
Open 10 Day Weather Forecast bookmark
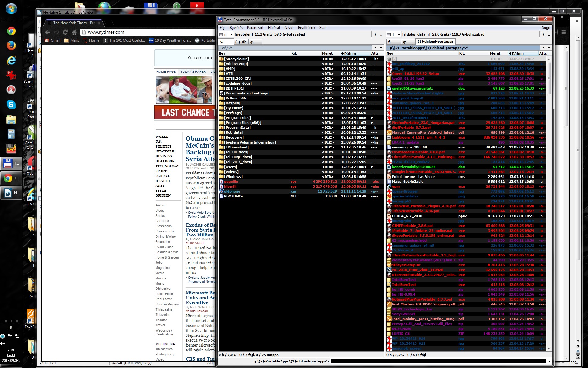(170, 40)
